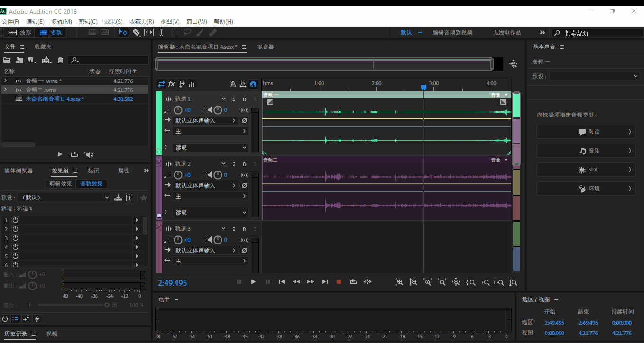Select 剪辑效果 button

point(61,184)
